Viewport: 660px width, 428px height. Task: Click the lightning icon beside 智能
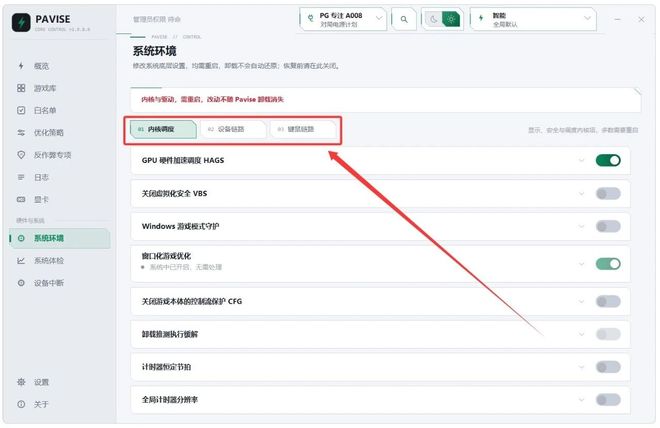tap(481, 18)
